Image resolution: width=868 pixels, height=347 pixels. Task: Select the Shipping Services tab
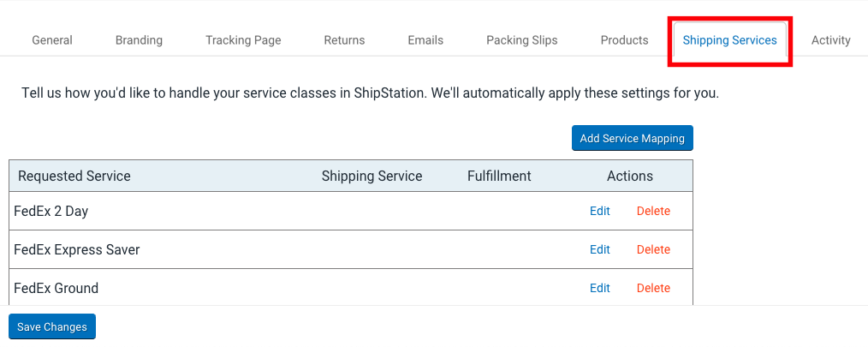click(729, 40)
